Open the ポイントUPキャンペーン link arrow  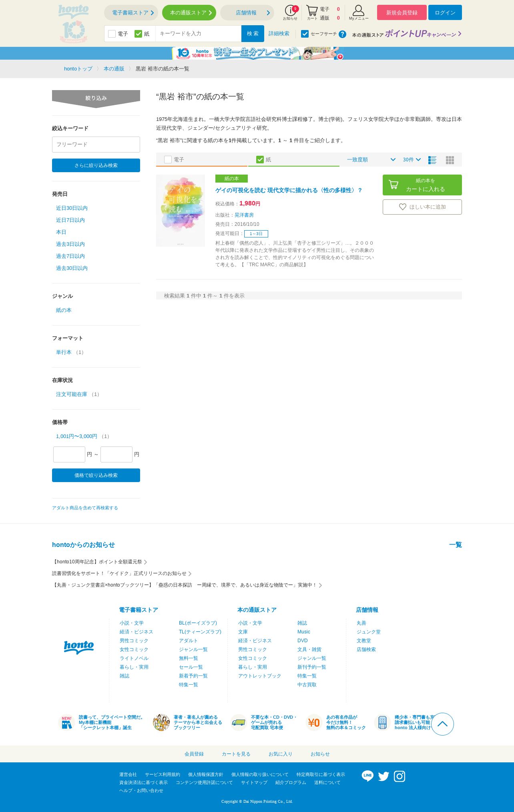coord(460,34)
